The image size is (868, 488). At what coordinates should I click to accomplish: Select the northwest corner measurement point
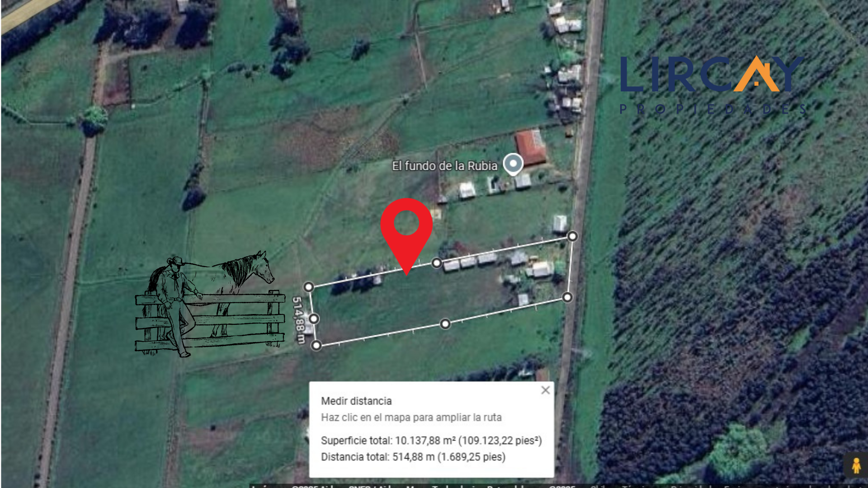pyautogui.click(x=308, y=287)
